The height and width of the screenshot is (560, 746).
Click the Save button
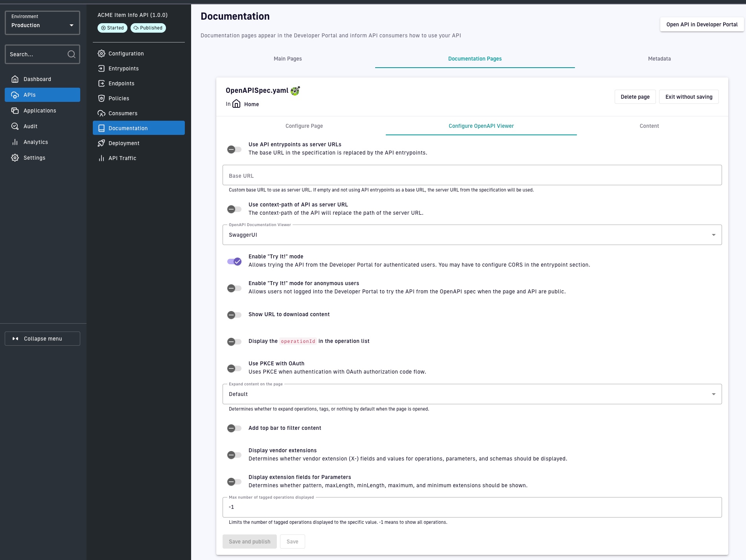pos(292,542)
